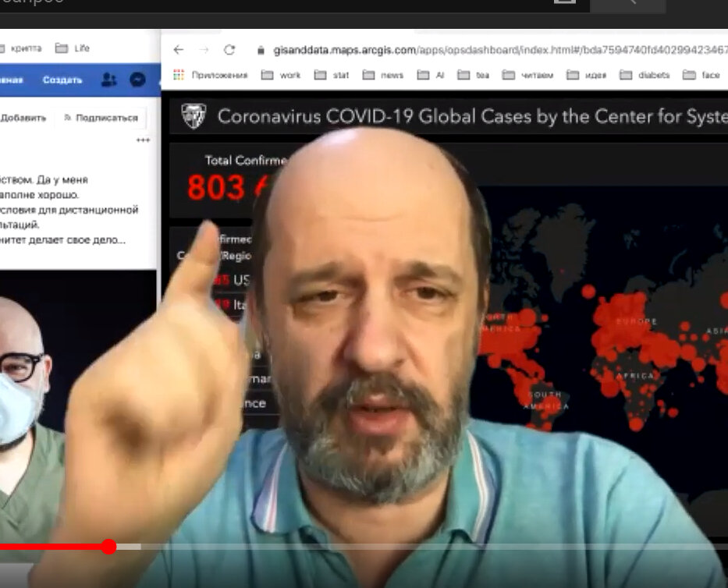This screenshot has width=728, height=588.
Task: Open the face bookmarks folder
Action: [x=701, y=75]
